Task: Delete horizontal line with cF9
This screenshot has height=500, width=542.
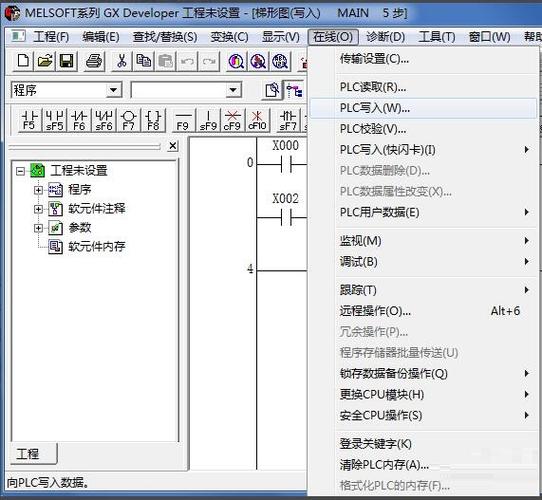Action: pyautogui.click(x=233, y=120)
